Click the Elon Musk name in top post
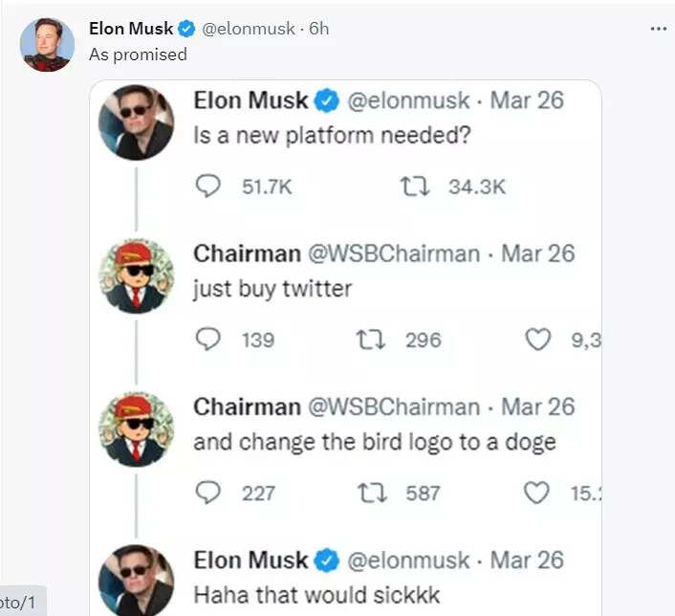Image resolution: width=675 pixels, height=616 pixels. (x=131, y=29)
